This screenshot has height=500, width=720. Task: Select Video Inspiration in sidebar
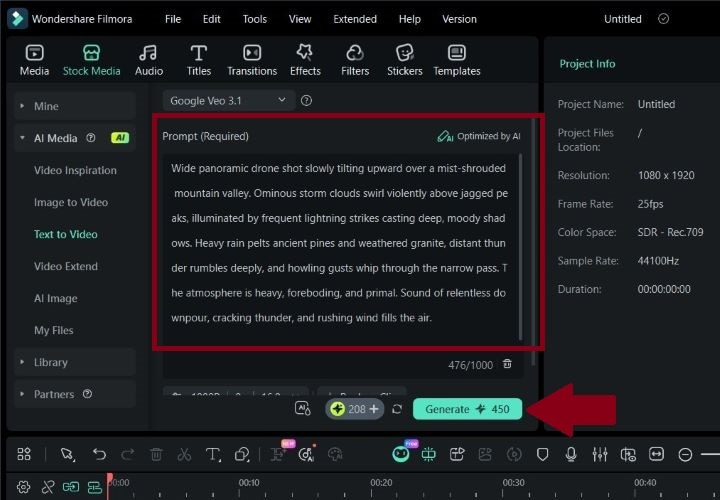(75, 170)
